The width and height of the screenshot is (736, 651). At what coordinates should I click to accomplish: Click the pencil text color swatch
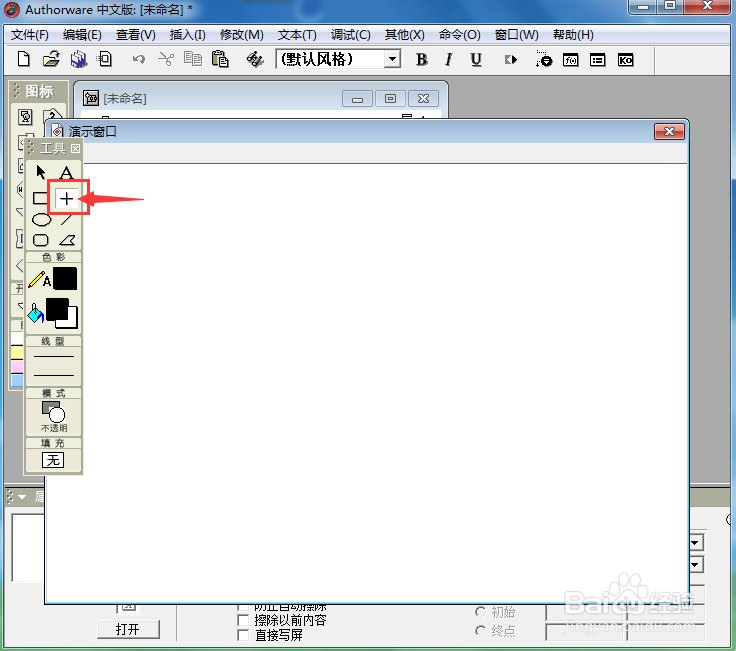(65, 279)
